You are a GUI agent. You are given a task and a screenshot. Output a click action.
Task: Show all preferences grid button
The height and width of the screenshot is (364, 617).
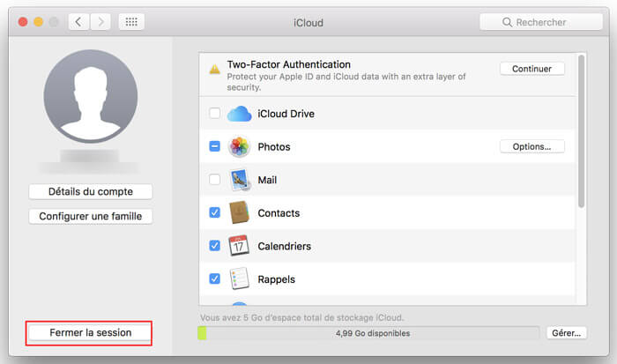(131, 22)
